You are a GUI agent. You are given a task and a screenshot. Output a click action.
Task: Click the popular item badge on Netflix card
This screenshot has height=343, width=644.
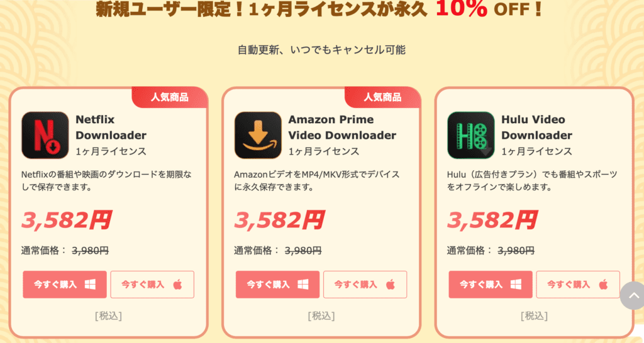point(170,97)
